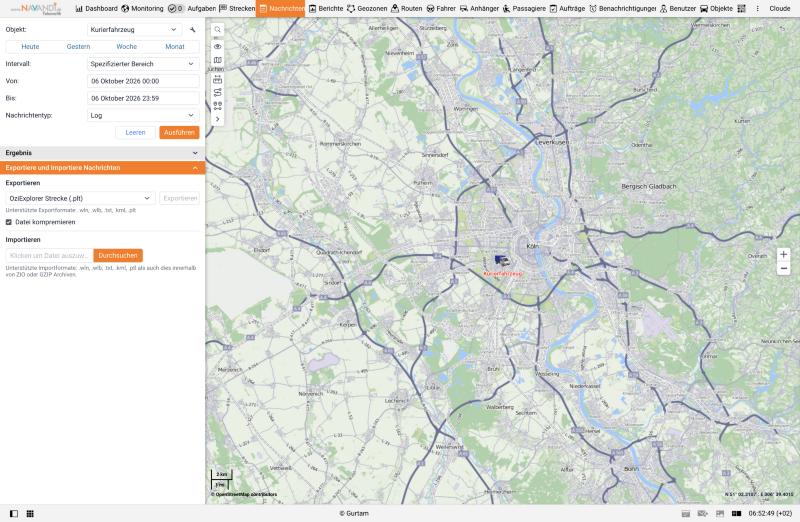Click the Bis date field

143,98
